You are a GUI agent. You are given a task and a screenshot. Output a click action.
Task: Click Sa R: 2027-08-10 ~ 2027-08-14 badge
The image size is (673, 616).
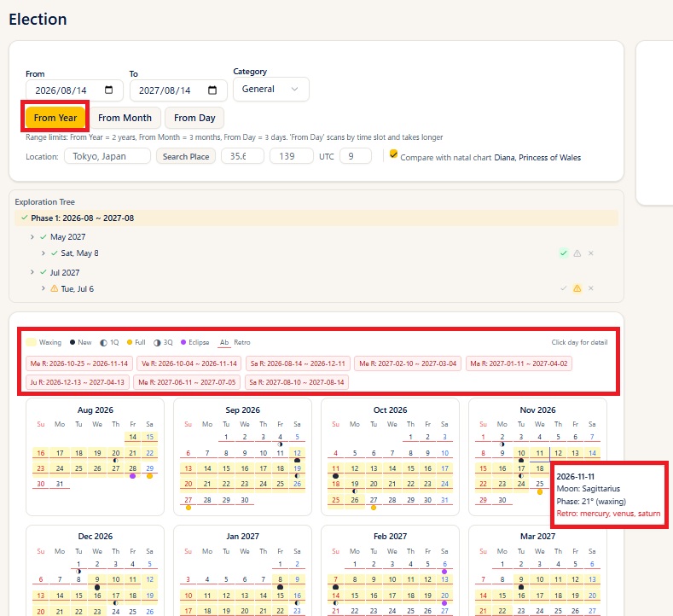click(x=297, y=382)
